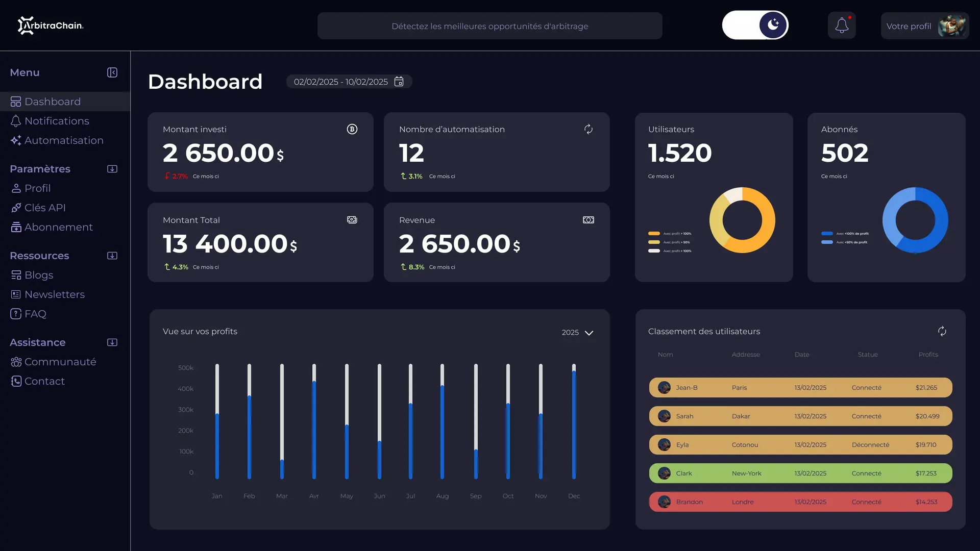Screen dimensions: 980x551
Task: Click the Bitcoin icon on Montant investi card
Action: (x=352, y=129)
